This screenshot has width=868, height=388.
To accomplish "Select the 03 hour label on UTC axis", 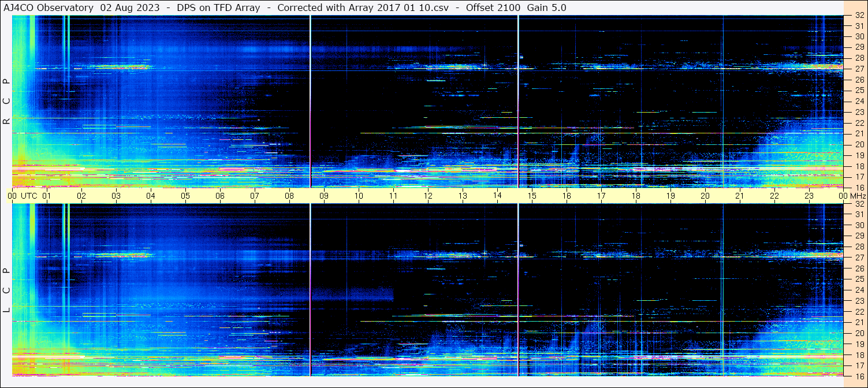I will point(116,196).
